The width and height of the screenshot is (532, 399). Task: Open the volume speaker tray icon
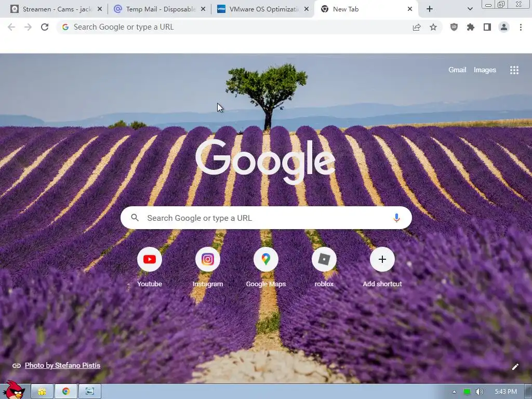(x=479, y=392)
